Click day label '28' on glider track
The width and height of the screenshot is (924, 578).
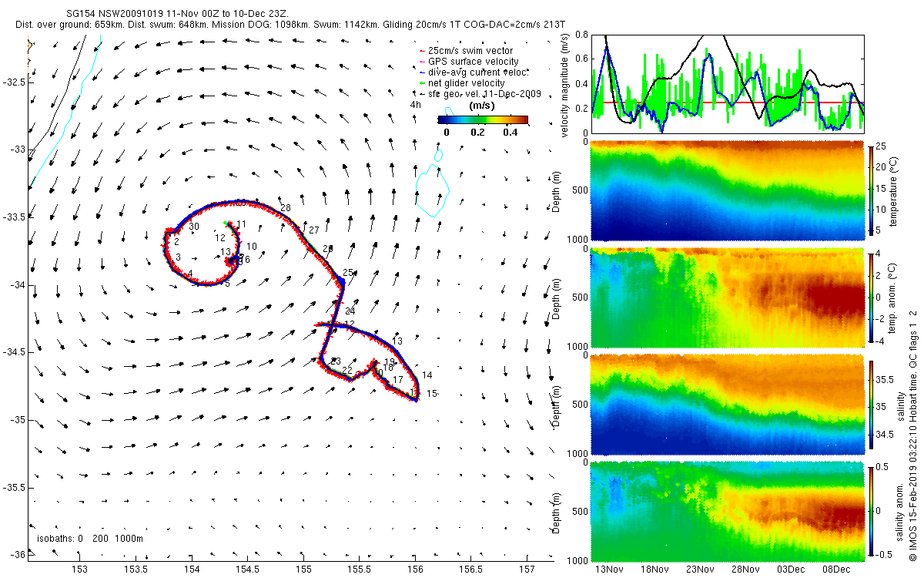click(286, 208)
